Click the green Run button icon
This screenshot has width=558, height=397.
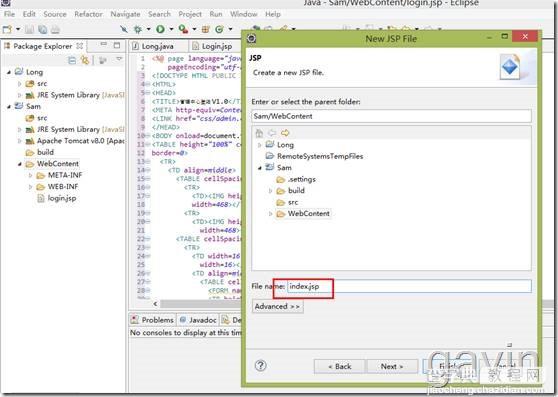pyautogui.click(x=160, y=29)
